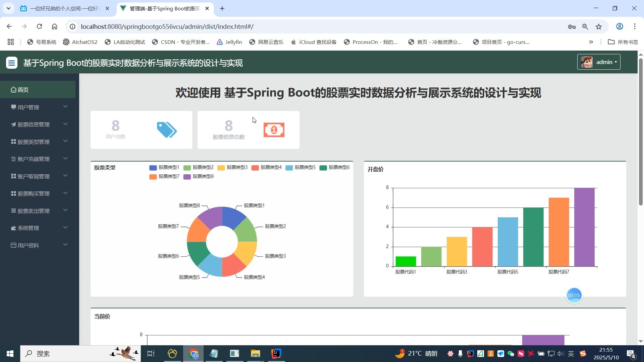Open the Task View taskbar icon
Viewport: 644px width, 362px height.
[151, 354]
